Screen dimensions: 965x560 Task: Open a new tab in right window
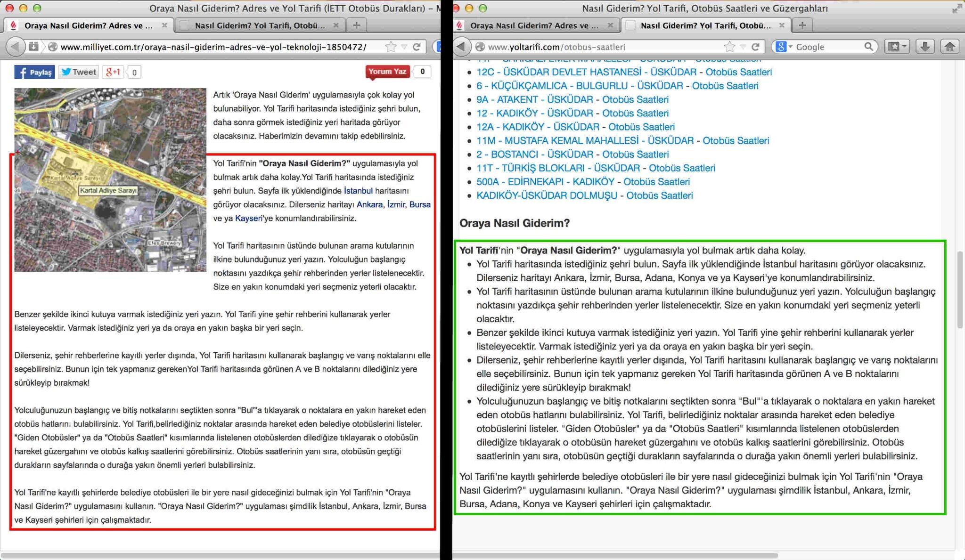pos(802,25)
